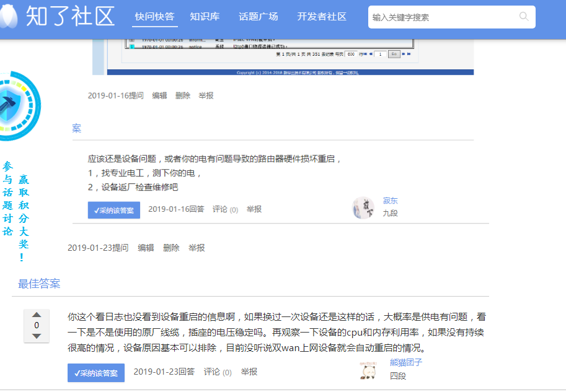566x392 pixels.
Task: Click the 2019-01-16回答 timestamp
Action: [176, 209]
